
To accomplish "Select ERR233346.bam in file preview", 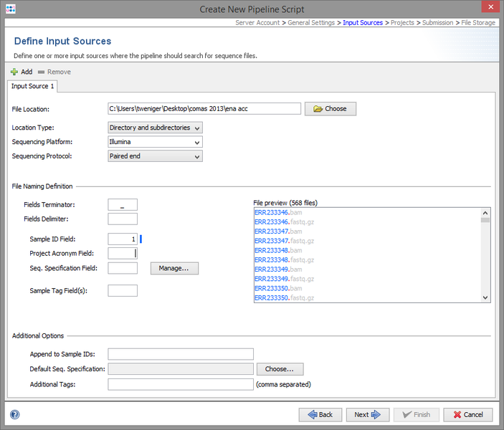I will (x=278, y=212).
